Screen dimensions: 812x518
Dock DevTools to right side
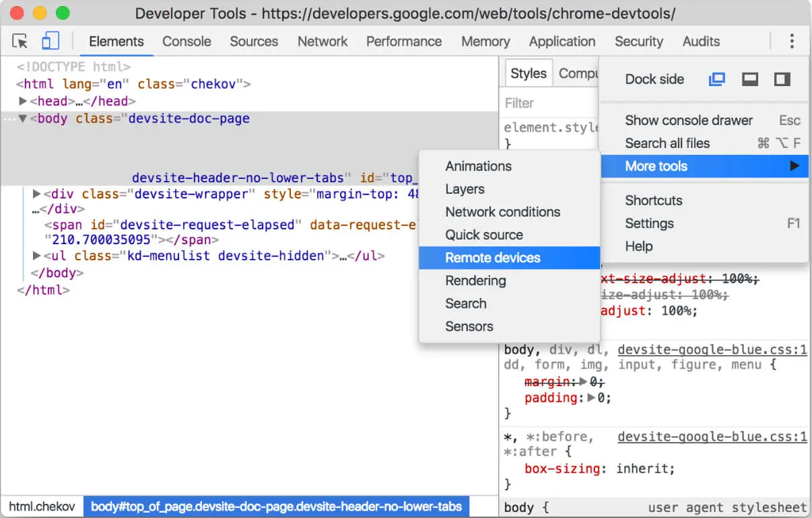[782, 79]
